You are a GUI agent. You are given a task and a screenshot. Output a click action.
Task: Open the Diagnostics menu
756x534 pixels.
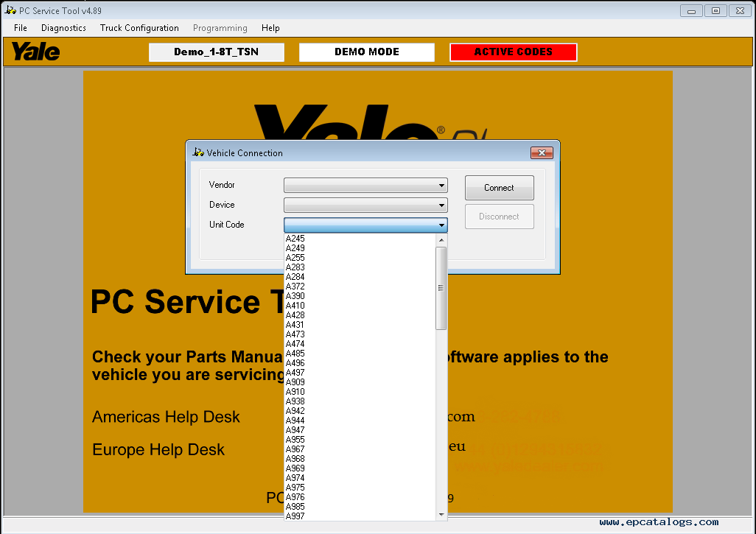(63, 28)
